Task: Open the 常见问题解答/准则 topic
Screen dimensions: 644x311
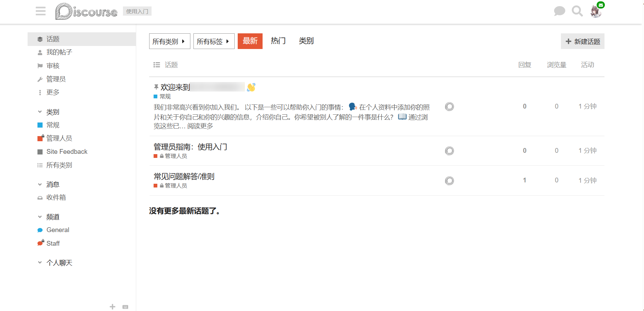Action: tap(184, 176)
